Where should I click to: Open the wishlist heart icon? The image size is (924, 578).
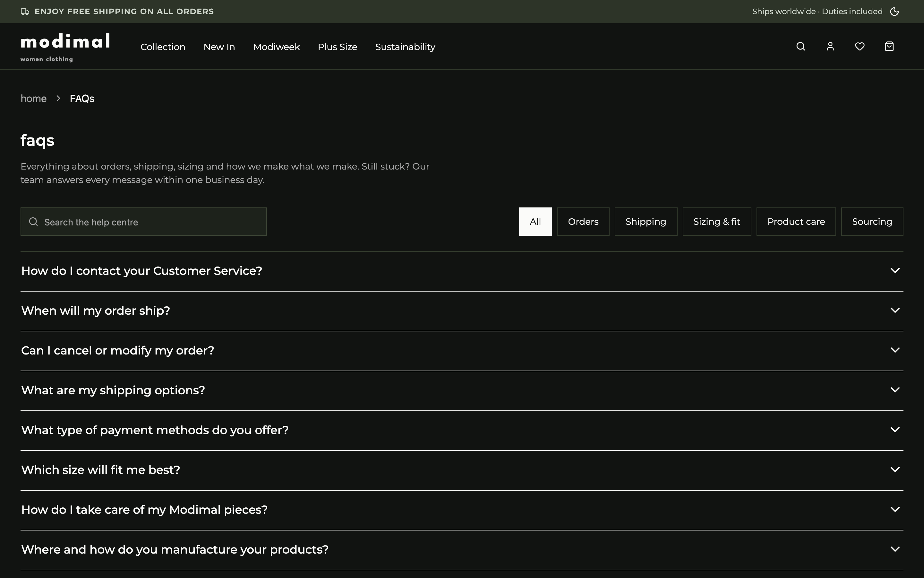tap(860, 47)
